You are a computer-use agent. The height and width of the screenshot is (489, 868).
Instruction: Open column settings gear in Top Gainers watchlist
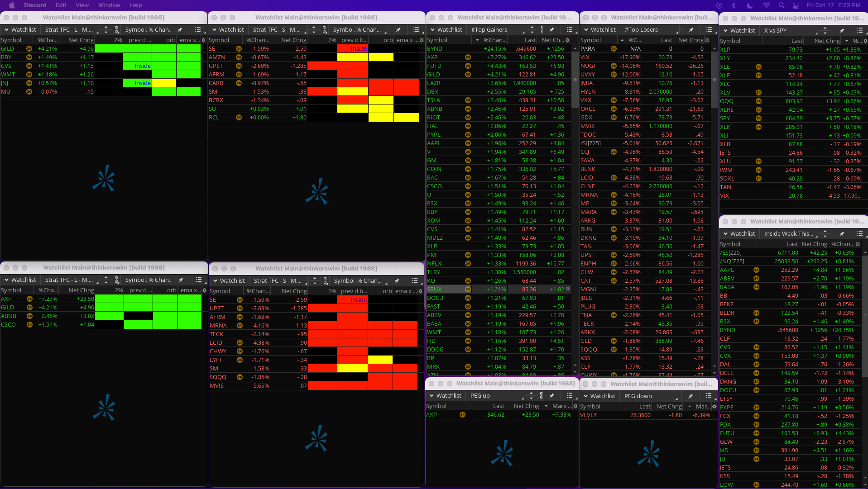tap(568, 40)
